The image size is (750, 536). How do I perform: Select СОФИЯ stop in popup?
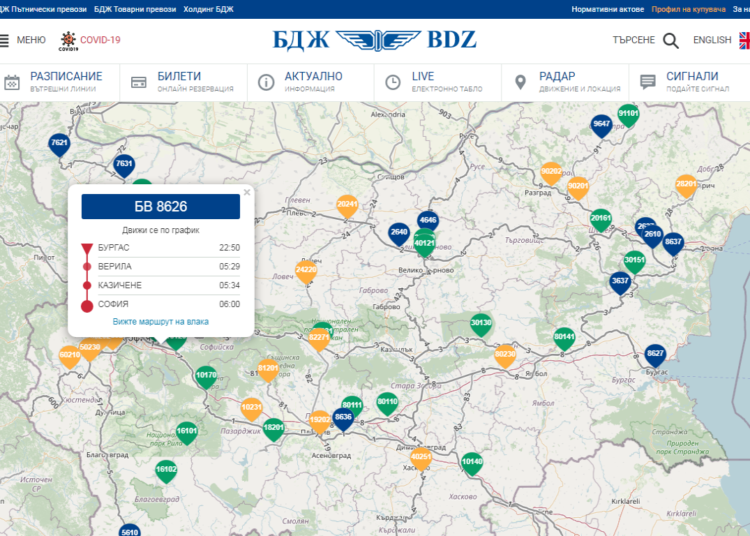pos(161,304)
